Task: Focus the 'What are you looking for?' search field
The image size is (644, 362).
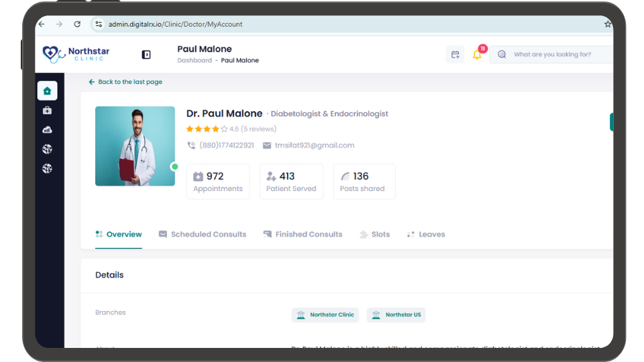Action: [551, 54]
